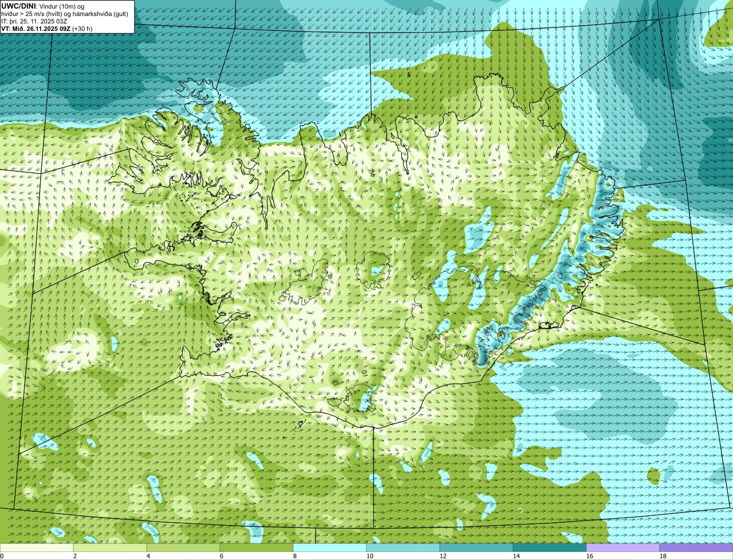Click the purple above-18 m/s legend swatch
The image size is (733, 560).
coord(696,547)
